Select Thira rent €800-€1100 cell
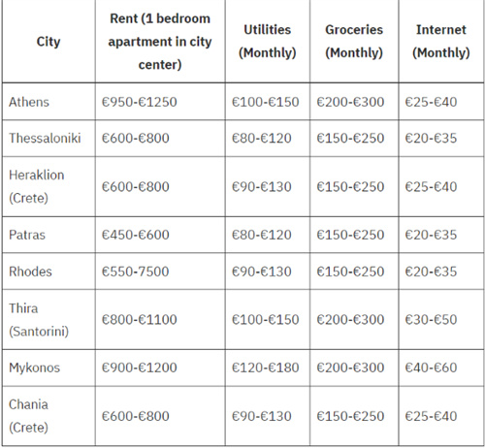The width and height of the screenshot is (485, 448). (160, 319)
